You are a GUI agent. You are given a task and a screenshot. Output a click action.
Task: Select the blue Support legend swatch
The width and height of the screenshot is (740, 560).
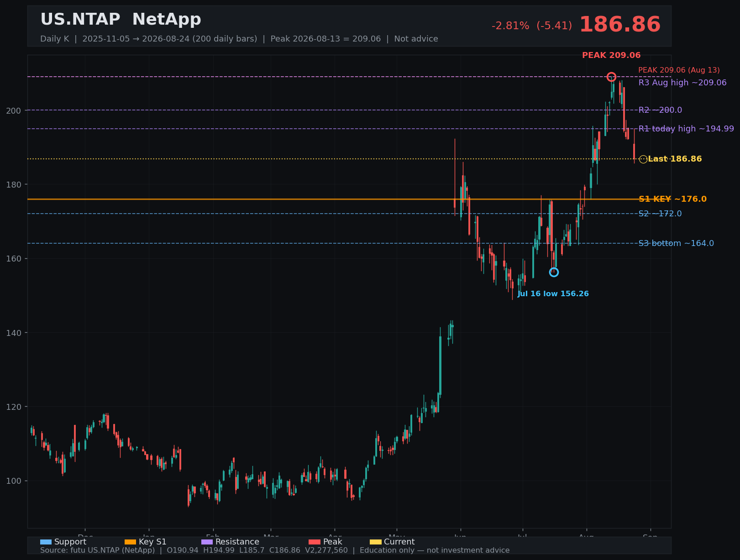[46, 542]
